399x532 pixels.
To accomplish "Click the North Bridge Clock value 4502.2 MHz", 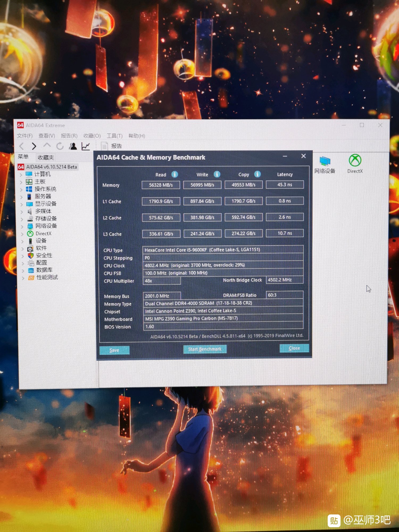I will coord(285,280).
